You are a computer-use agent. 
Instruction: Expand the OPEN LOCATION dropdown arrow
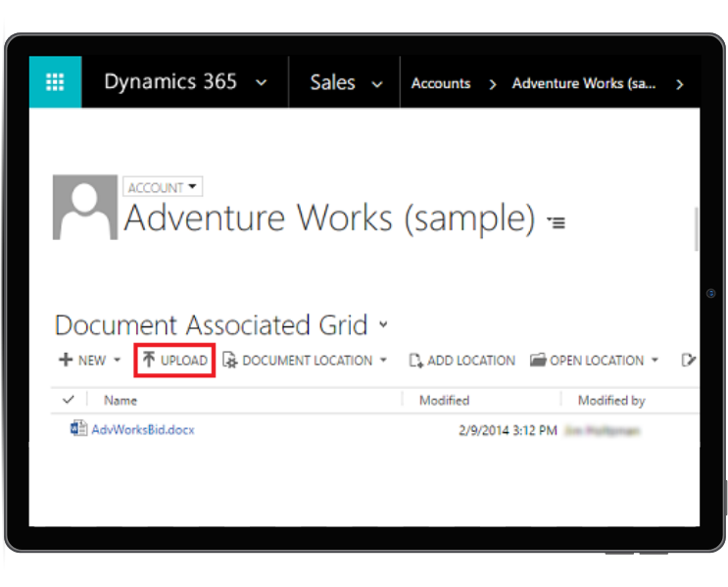pyautogui.click(x=655, y=360)
